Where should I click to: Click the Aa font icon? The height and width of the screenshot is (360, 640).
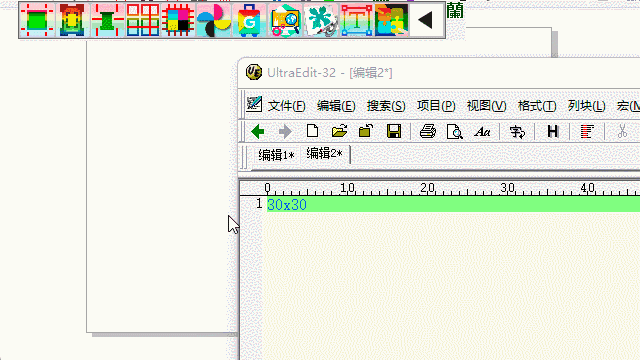click(482, 132)
